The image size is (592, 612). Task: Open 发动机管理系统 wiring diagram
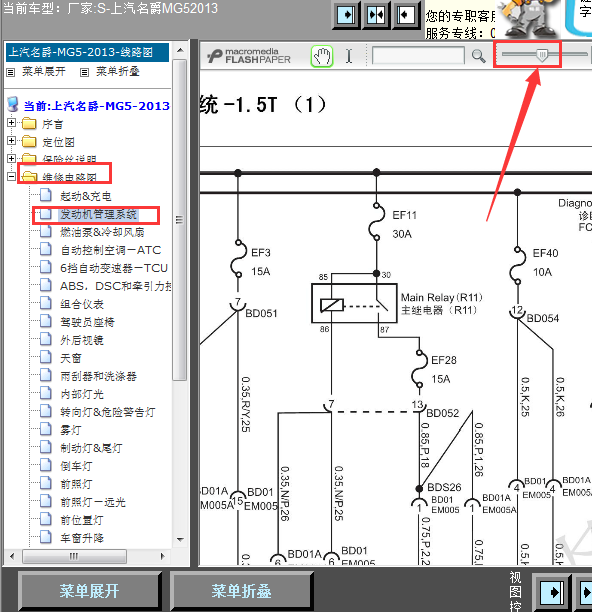coord(98,214)
